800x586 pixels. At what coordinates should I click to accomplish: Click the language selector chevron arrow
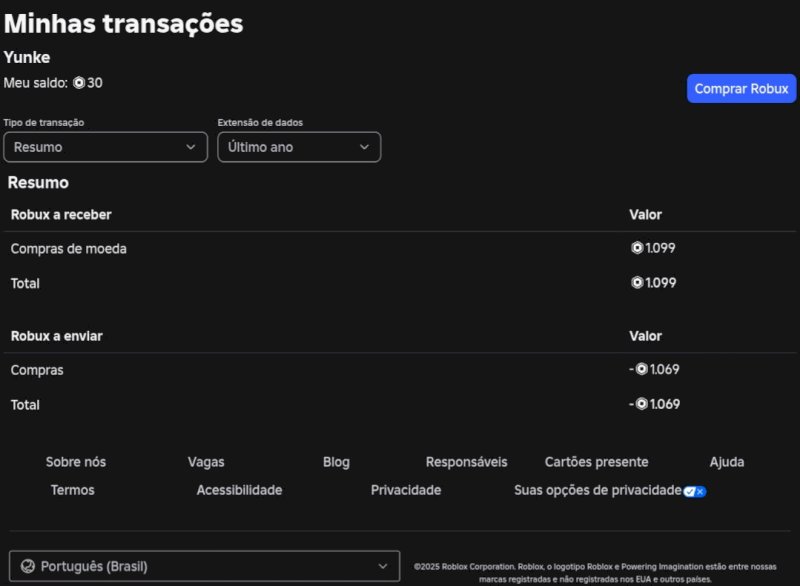pyautogui.click(x=383, y=566)
